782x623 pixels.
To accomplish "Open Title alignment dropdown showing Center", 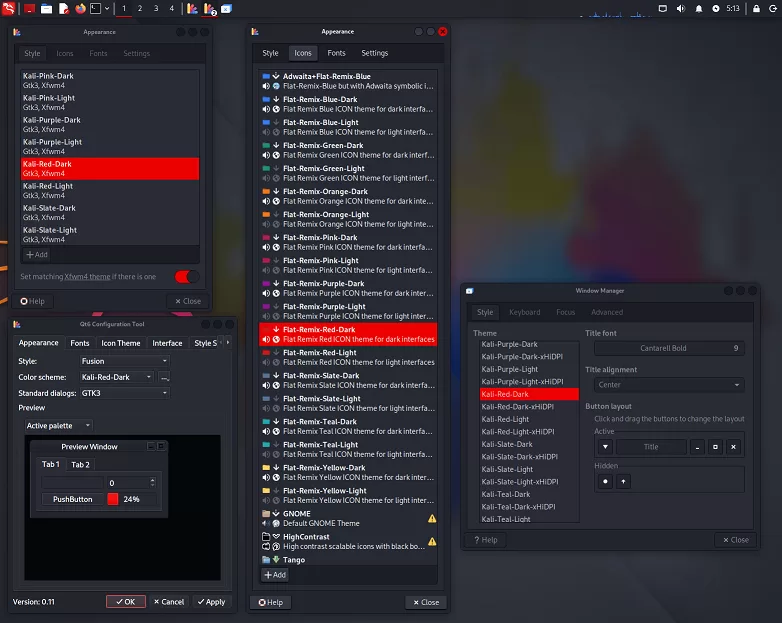I will click(669, 385).
